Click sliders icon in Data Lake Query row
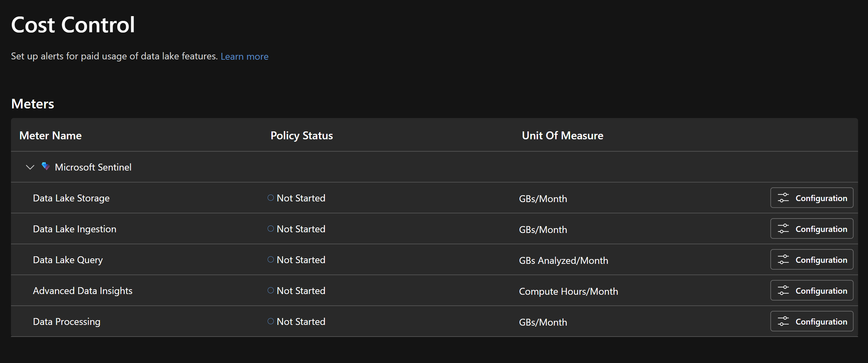 tap(783, 260)
